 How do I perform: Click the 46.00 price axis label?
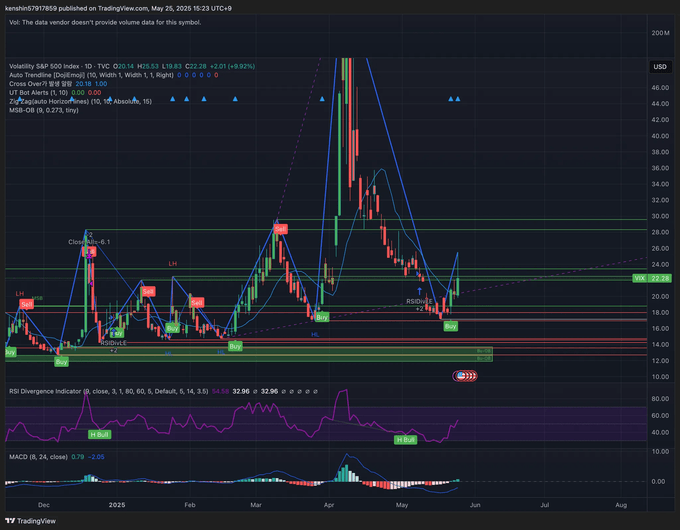[x=660, y=88]
